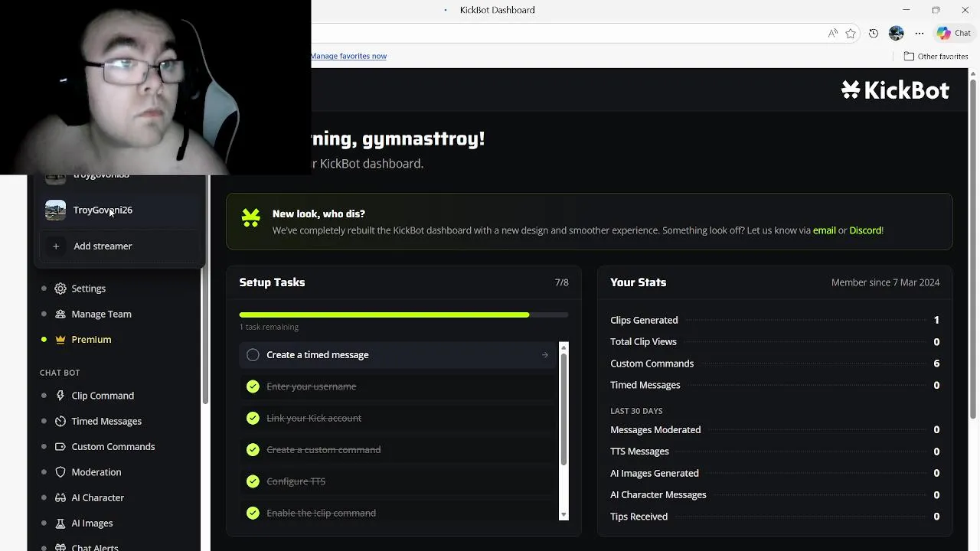The height and width of the screenshot is (551, 980).
Task: Click 1 task remaining text
Action: [269, 327]
